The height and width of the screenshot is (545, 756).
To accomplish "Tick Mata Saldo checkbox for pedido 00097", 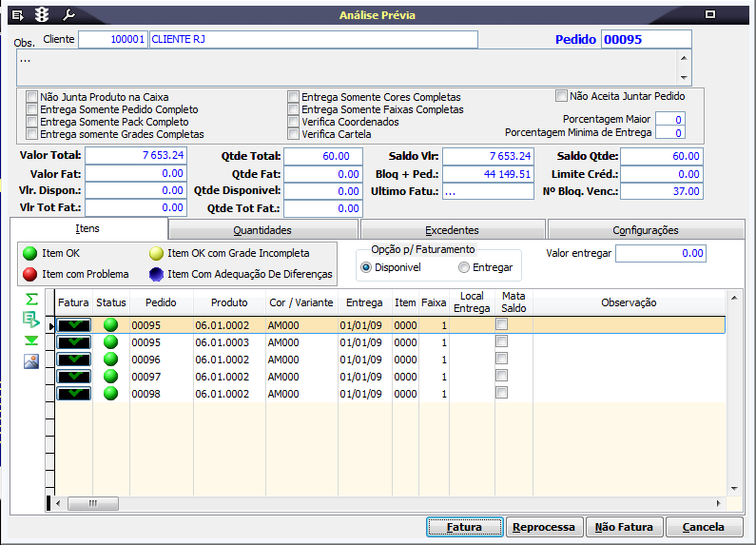I will point(501,376).
